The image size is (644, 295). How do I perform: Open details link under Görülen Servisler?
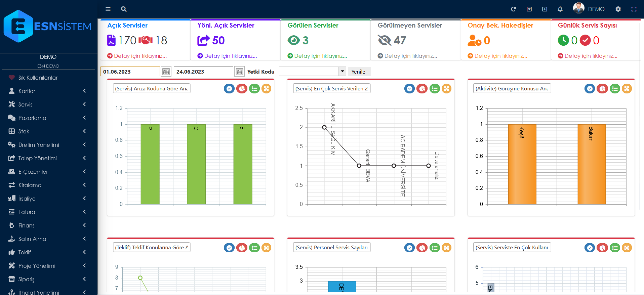pyautogui.click(x=317, y=56)
